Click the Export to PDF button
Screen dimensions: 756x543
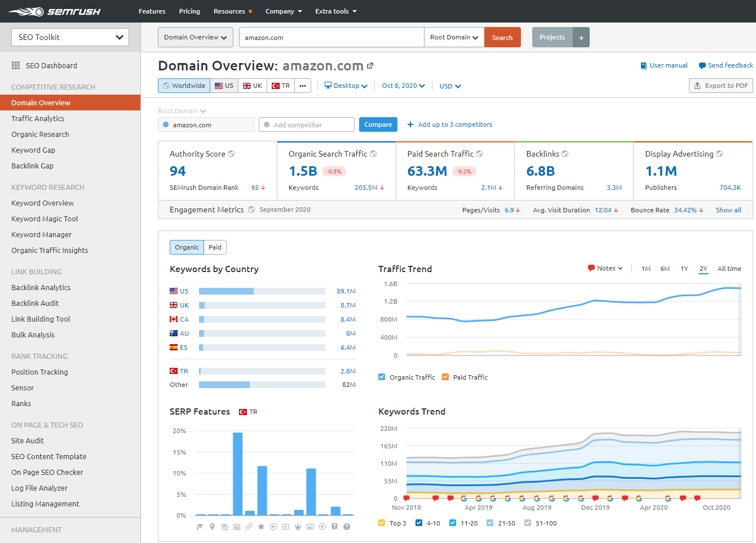click(x=720, y=86)
